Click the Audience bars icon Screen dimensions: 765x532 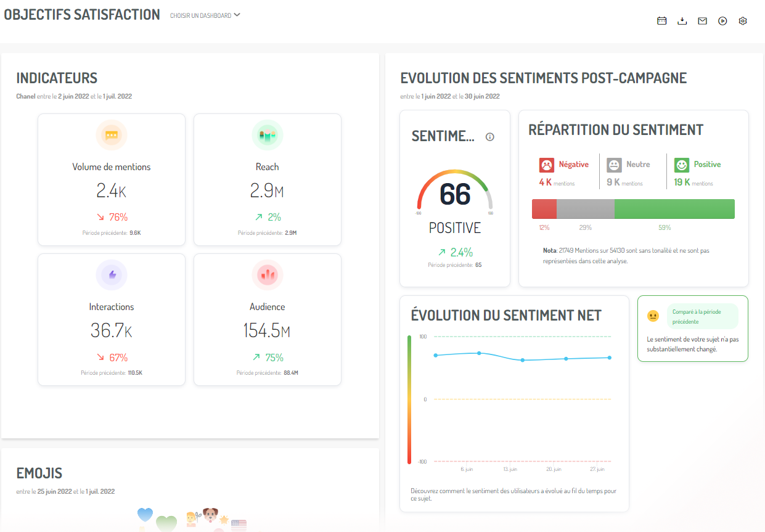268,275
